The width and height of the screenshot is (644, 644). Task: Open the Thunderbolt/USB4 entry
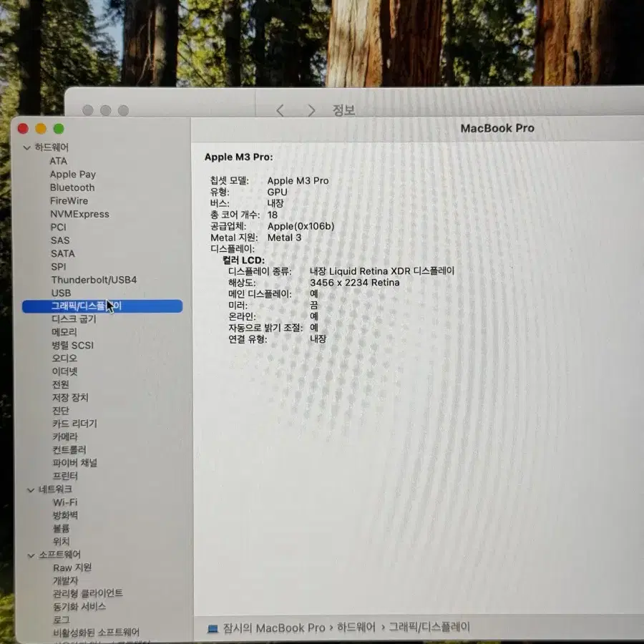tap(94, 280)
